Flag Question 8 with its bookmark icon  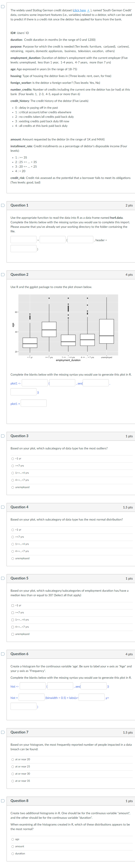pos(3,801)
